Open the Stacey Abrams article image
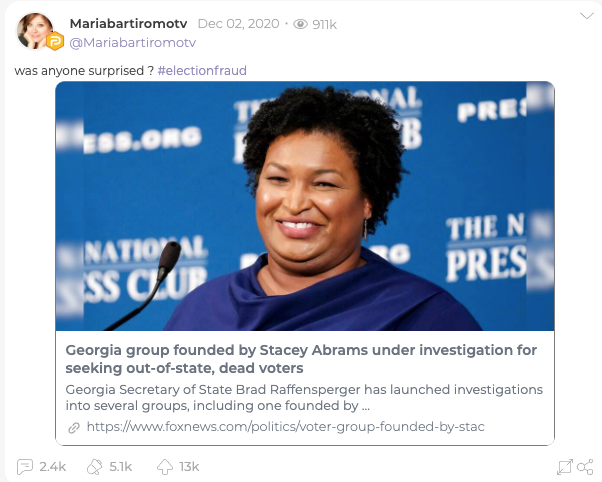Viewport: 602px width, 482px height. 305,206
